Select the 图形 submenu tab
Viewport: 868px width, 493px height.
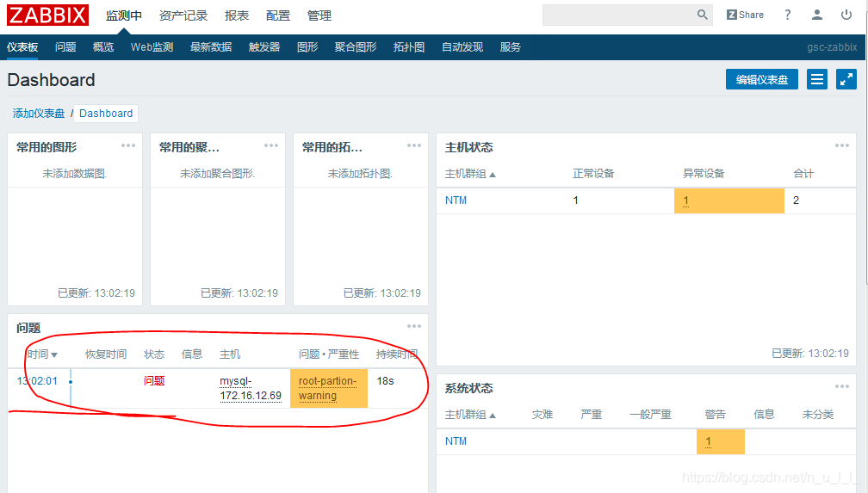pos(307,47)
